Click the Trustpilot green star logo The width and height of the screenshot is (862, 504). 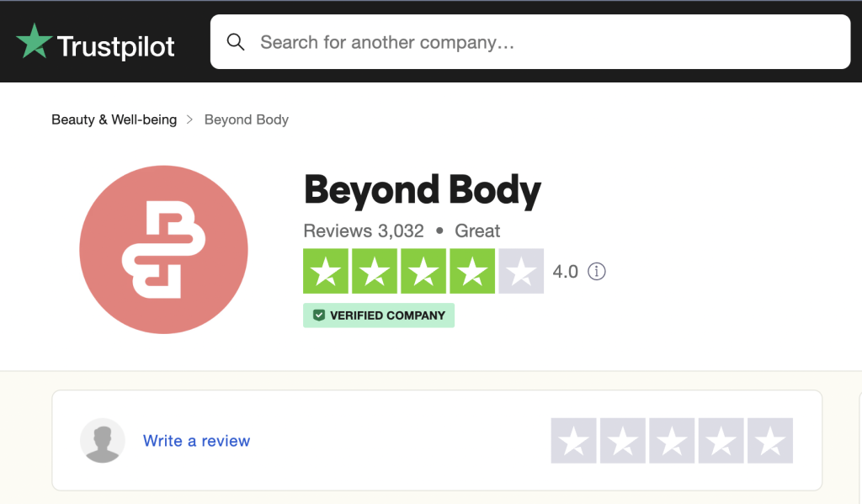[x=34, y=40]
